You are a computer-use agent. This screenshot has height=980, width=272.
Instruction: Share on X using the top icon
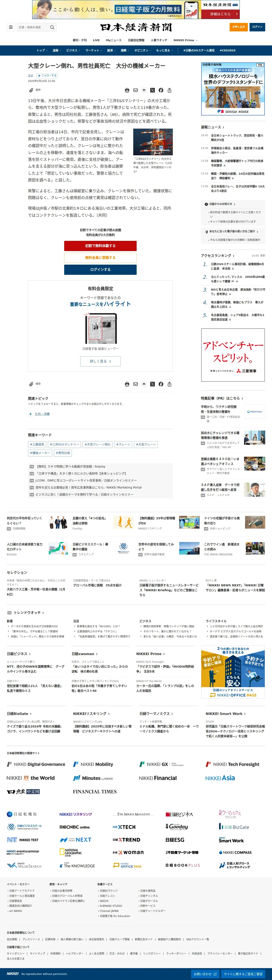tap(152, 90)
